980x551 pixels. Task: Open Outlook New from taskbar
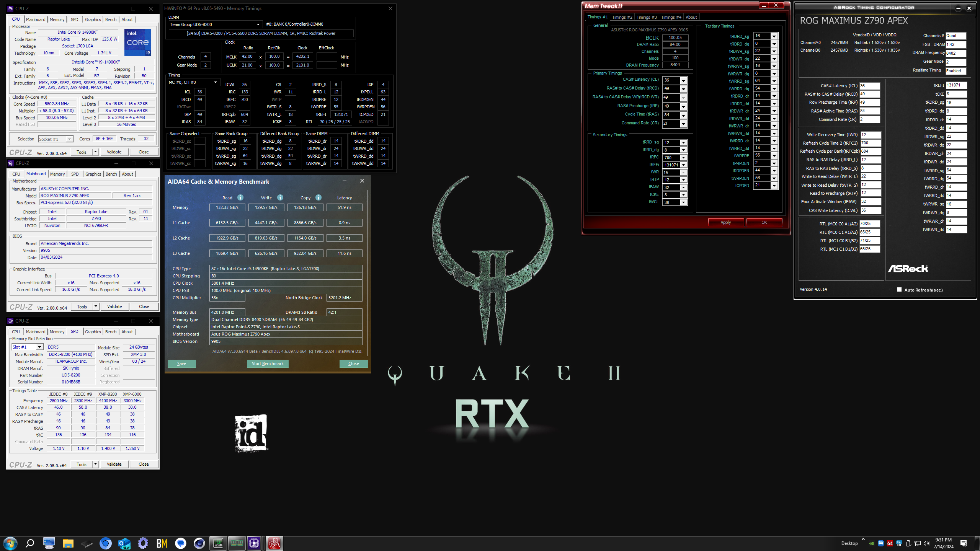pos(124,543)
